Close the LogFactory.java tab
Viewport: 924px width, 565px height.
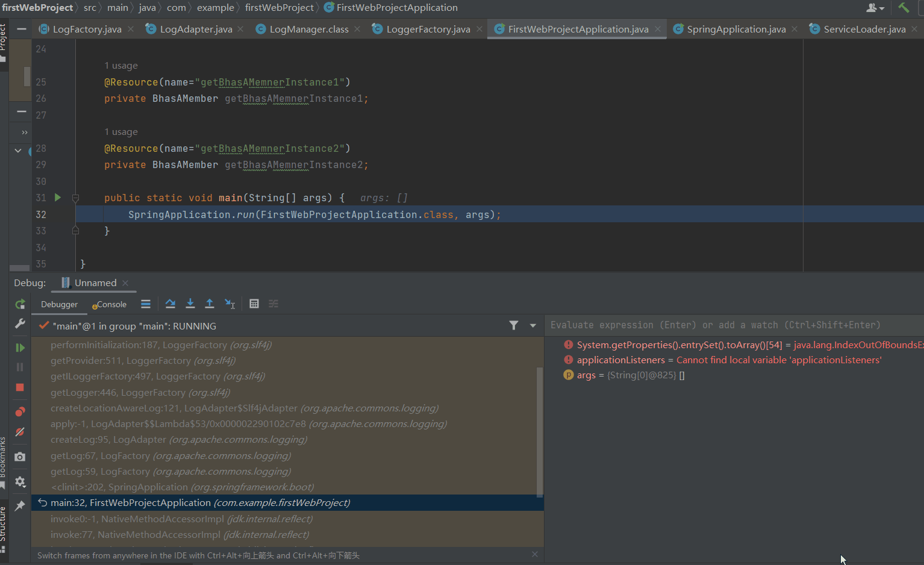(x=131, y=29)
